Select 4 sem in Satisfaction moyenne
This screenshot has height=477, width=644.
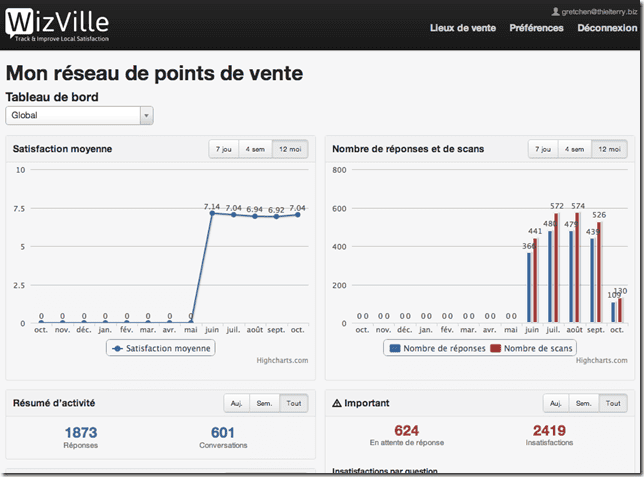[x=255, y=149]
